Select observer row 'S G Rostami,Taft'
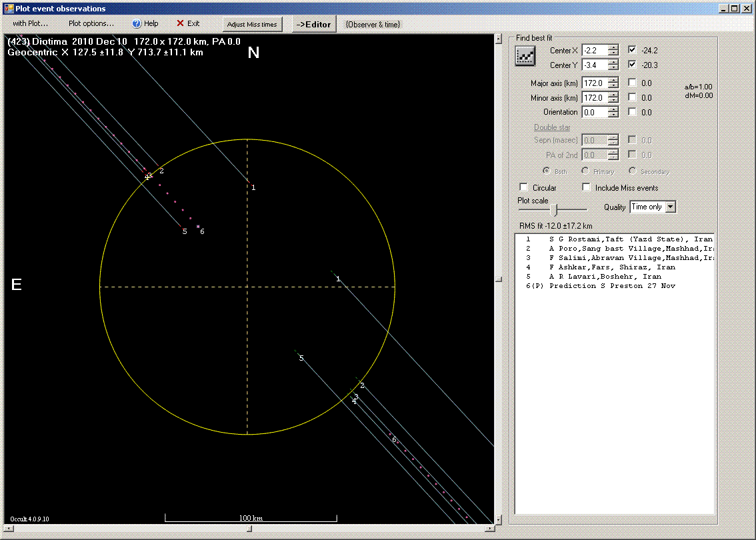Viewport: 756px width, 540px height. [615, 239]
